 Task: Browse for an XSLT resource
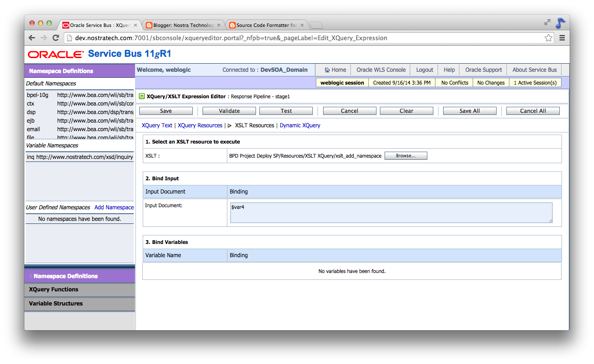[406, 156]
